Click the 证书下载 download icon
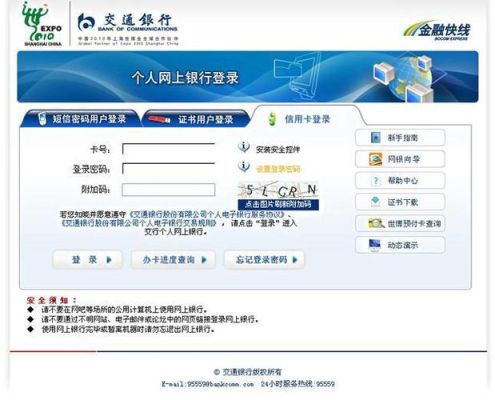 point(376,202)
